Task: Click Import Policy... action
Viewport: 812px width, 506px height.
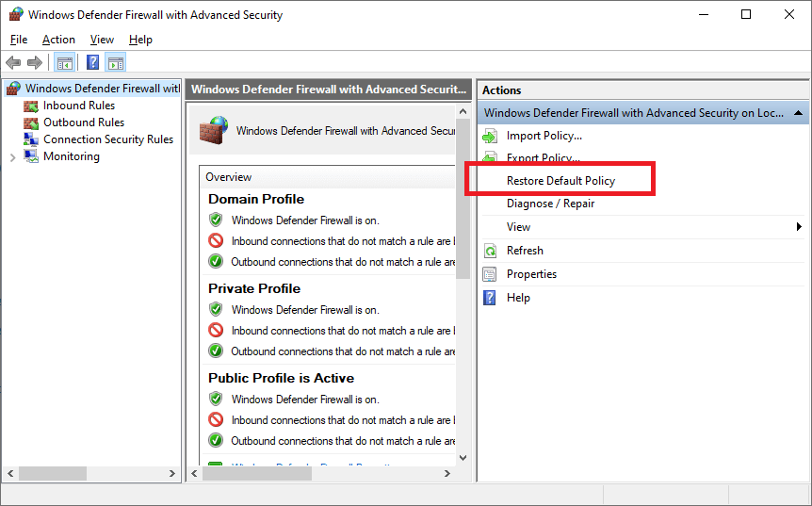Action: pos(544,136)
